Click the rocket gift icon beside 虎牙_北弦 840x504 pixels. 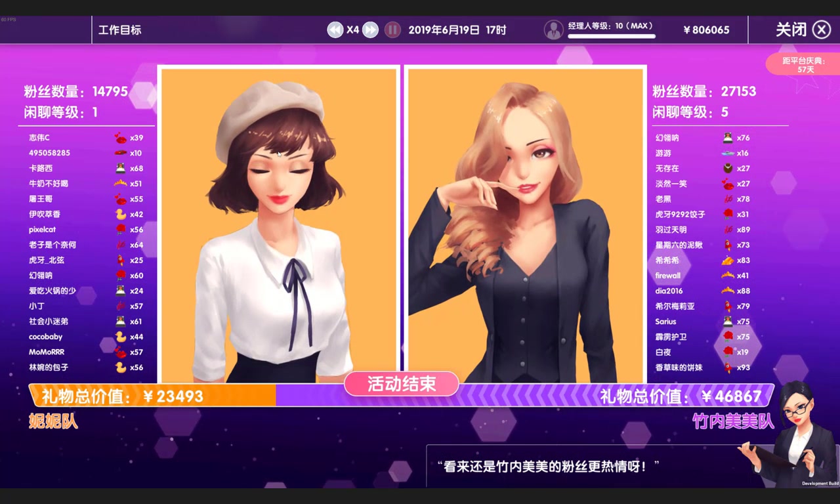click(120, 261)
